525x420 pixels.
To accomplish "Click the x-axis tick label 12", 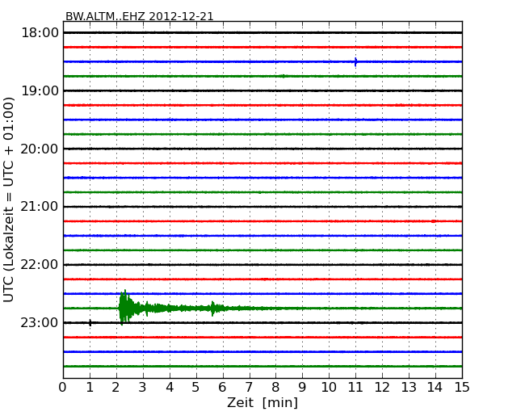I will click(x=382, y=388).
